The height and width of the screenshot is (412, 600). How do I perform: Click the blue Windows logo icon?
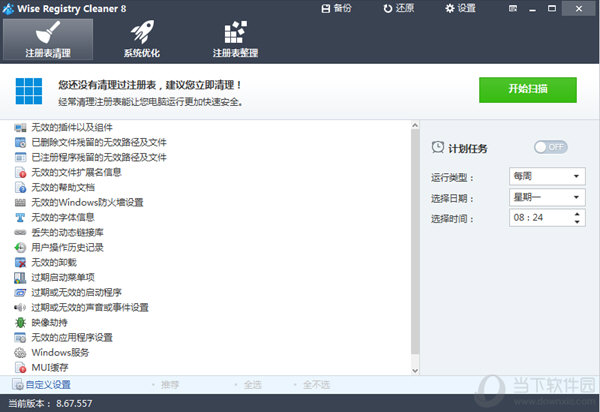point(29,91)
